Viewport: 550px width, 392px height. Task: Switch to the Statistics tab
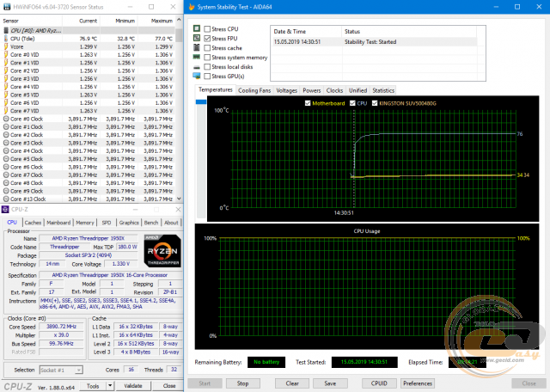pyautogui.click(x=383, y=90)
